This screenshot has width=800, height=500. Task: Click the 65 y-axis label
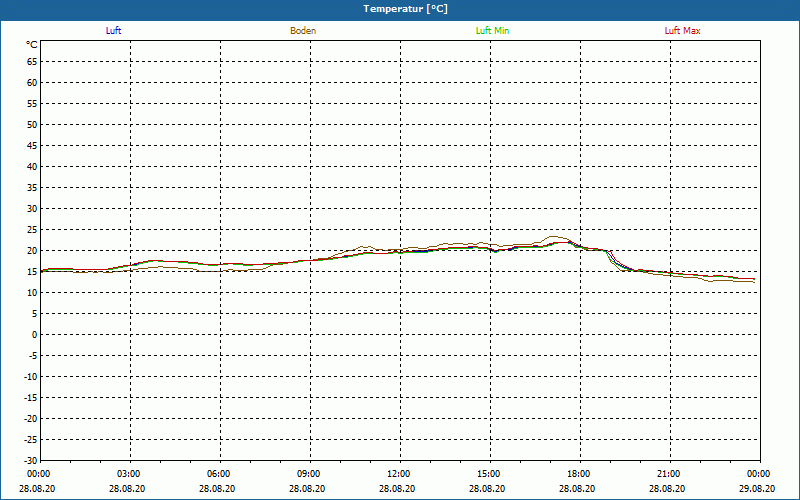(32, 62)
